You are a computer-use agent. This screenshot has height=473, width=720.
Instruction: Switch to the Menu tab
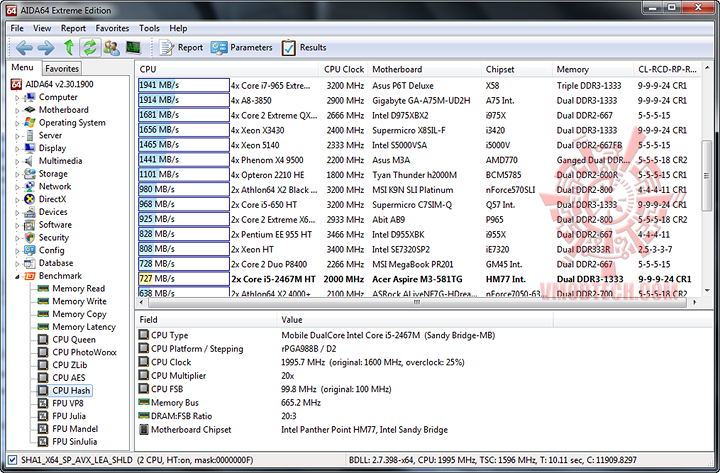coord(22,68)
